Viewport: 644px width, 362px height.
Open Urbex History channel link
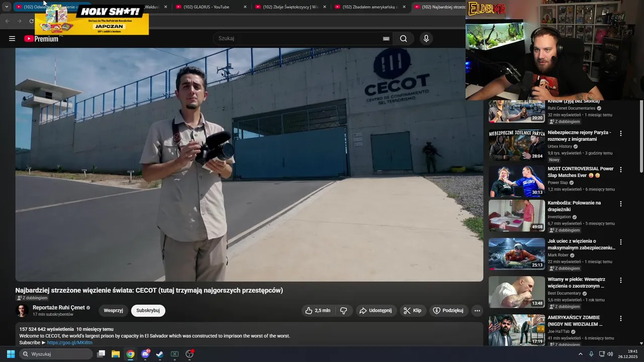pyautogui.click(x=560, y=146)
